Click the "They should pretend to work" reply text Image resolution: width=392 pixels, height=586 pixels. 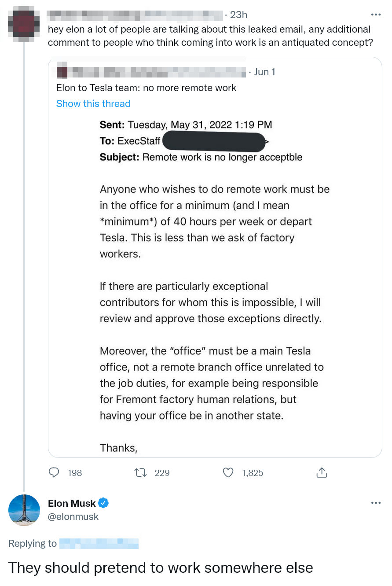coord(161,568)
